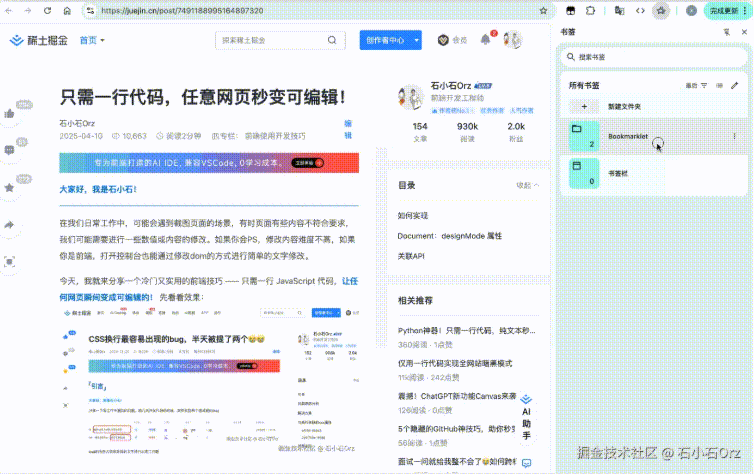
Task: Click the code brackets extension icon
Action: [640, 11]
